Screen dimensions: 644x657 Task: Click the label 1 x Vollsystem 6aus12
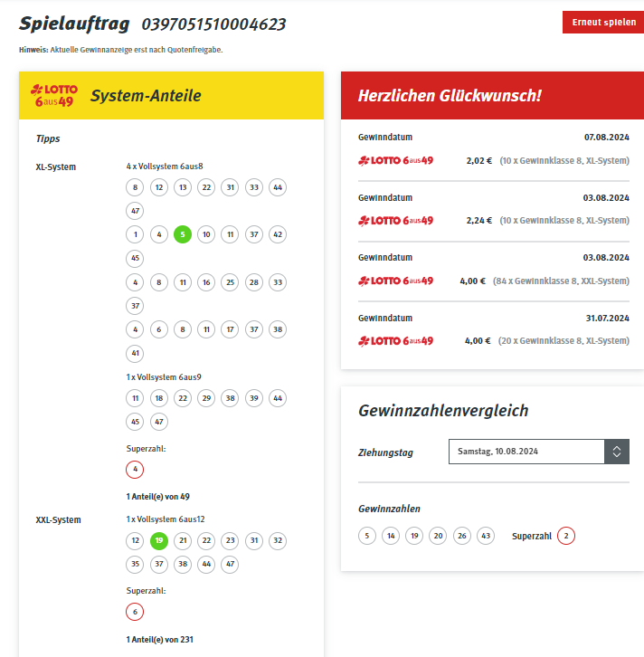click(166, 519)
